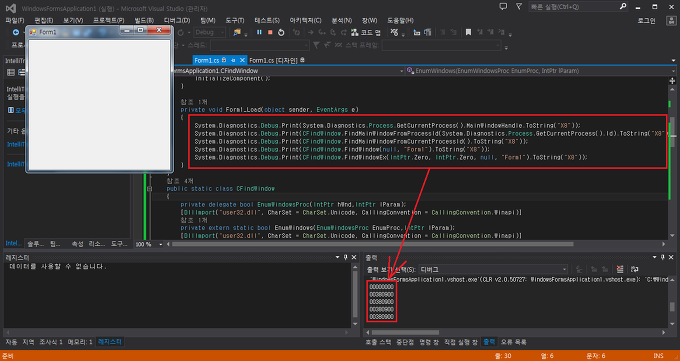Image resolution: width=680 pixels, height=361 pixels.
Task: Open the 도구(T) menu
Action: pos(235,20)
